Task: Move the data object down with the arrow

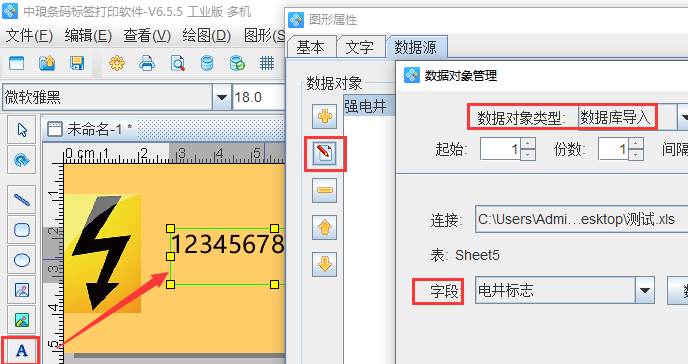Action: (x=325, y=264)
